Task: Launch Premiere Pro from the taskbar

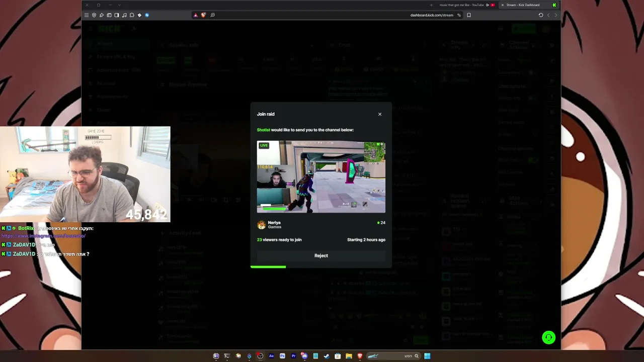Action: pyautogui.click(x=293, y=356)
